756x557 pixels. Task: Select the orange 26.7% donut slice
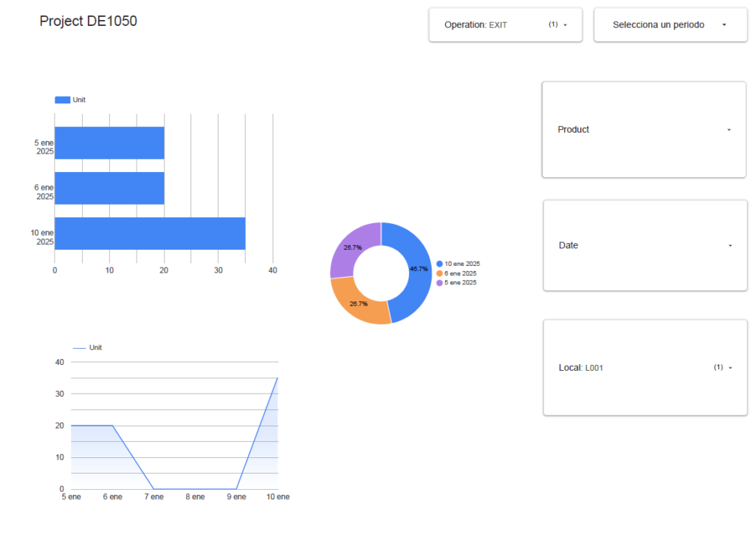click(357, 303)
